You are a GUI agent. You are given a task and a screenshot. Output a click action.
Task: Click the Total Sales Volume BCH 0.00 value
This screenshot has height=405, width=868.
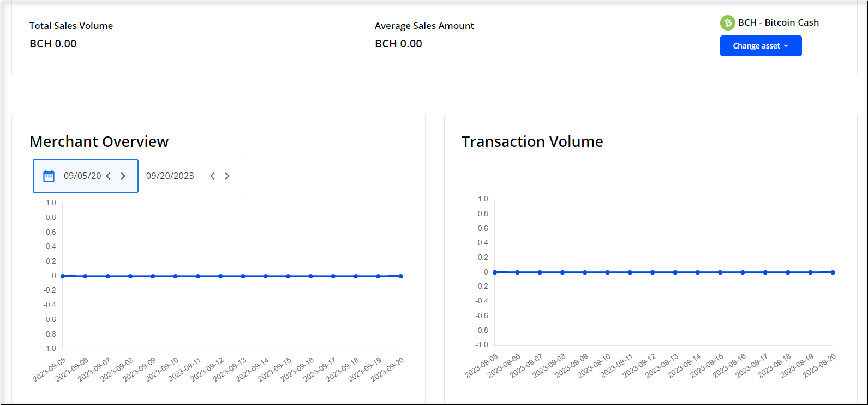coord(53,44)
